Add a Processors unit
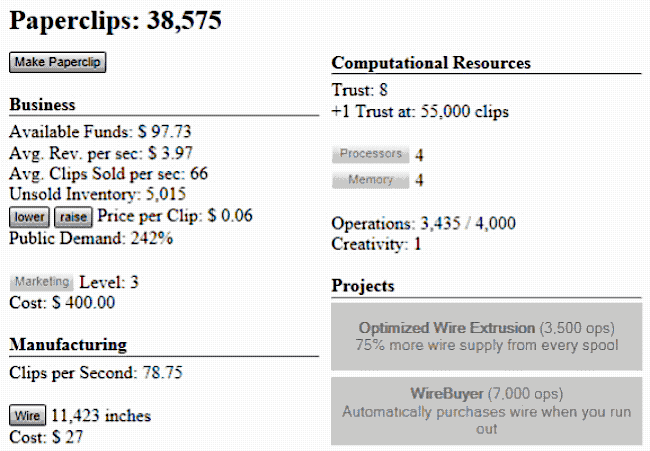Screen dimensions: 650x451 coord(370,154)
